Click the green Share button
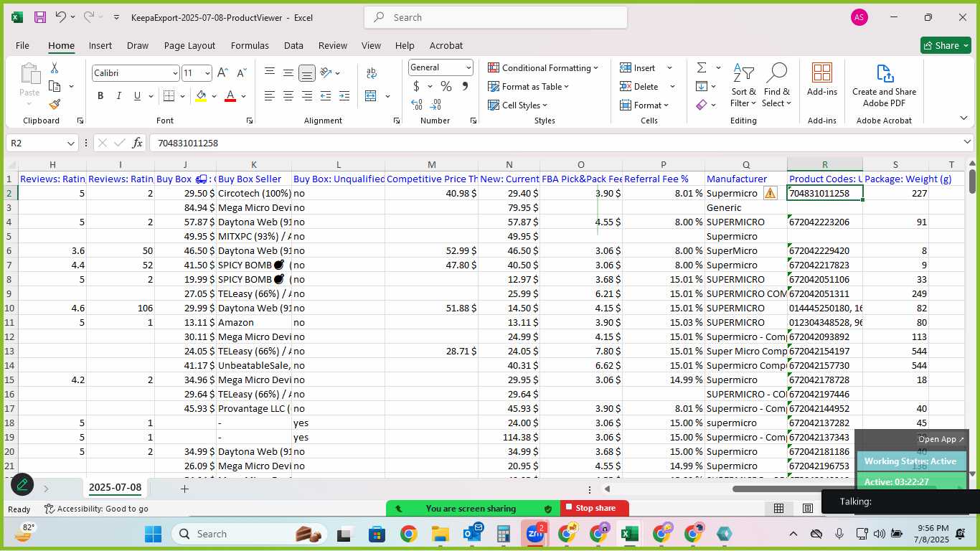 coord(946,45)
